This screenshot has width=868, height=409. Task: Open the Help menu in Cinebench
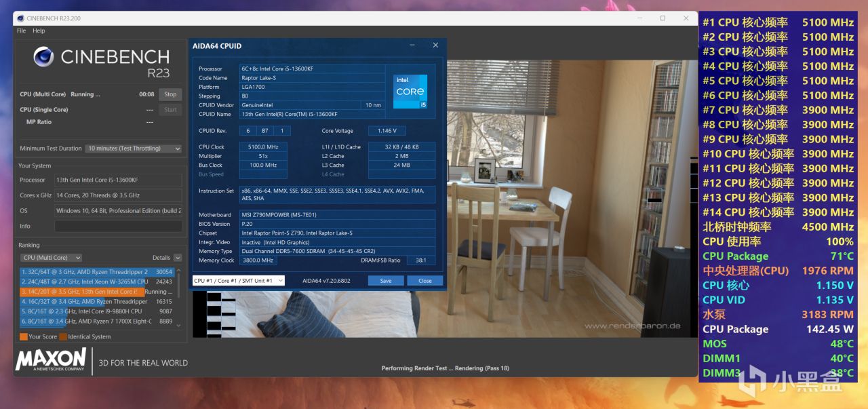coord(39,31)
